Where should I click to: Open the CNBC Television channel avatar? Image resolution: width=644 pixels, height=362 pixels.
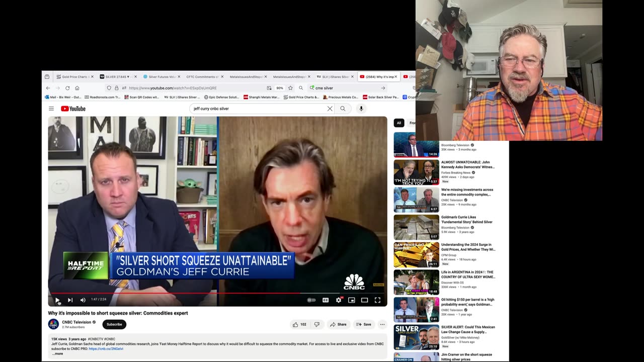pyautogui.click(x=53, y=324)
